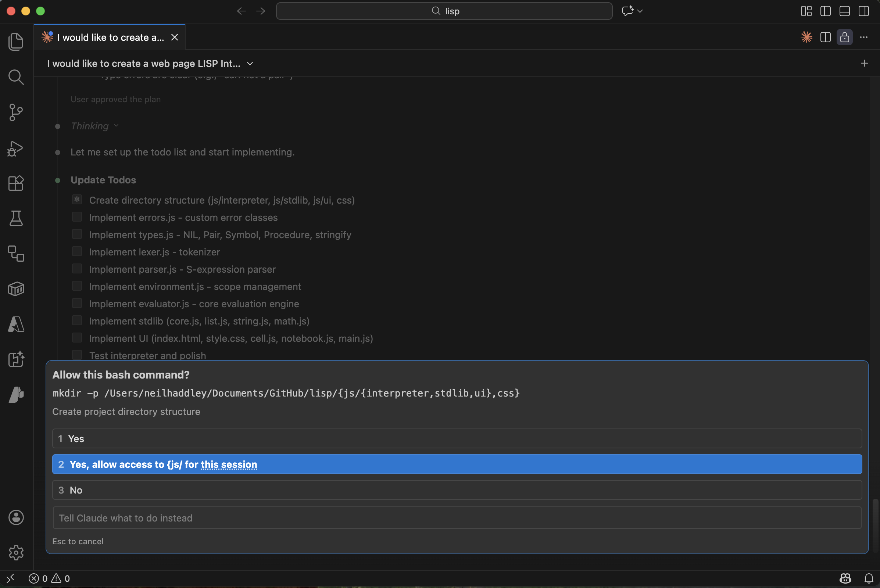
Task: Open the Azure sidebar icon
Action: pyautogui.click(x=16, y=324)
